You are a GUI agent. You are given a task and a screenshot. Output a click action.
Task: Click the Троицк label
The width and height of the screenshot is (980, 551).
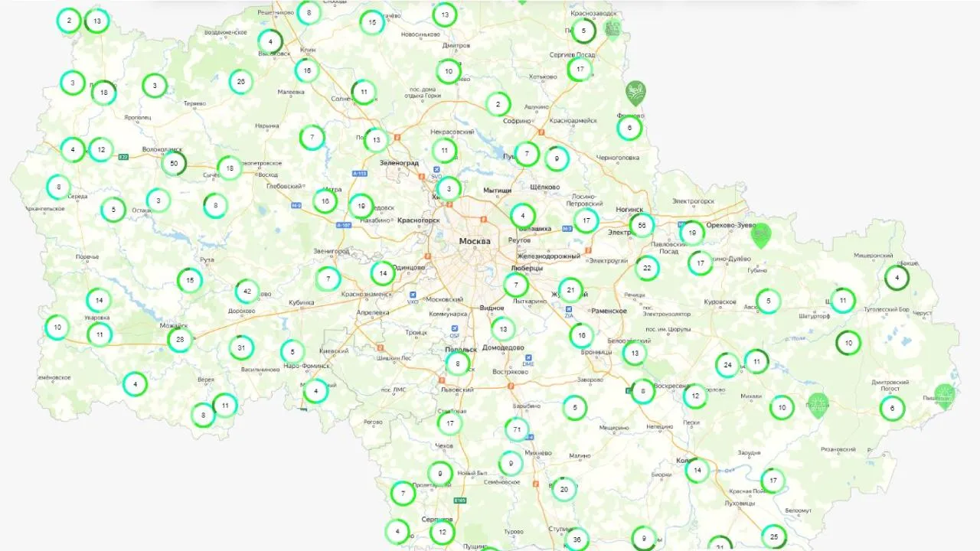[416, 333]
